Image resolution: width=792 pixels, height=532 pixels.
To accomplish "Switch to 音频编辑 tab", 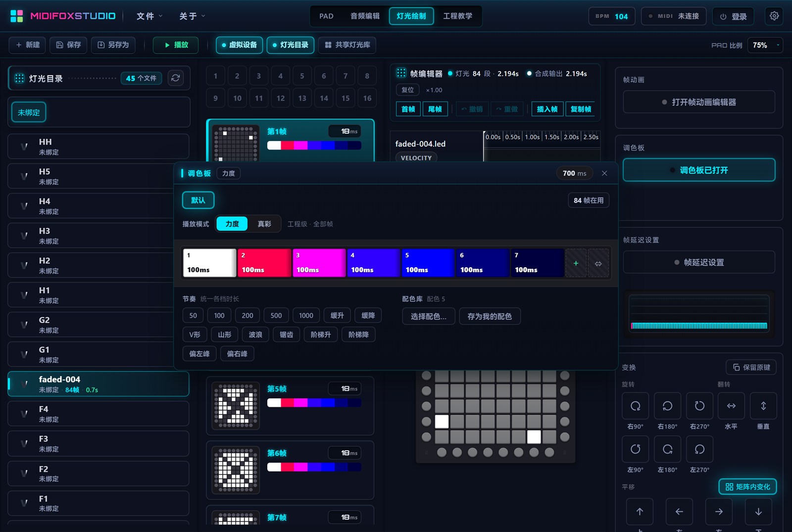I will 365,16.
